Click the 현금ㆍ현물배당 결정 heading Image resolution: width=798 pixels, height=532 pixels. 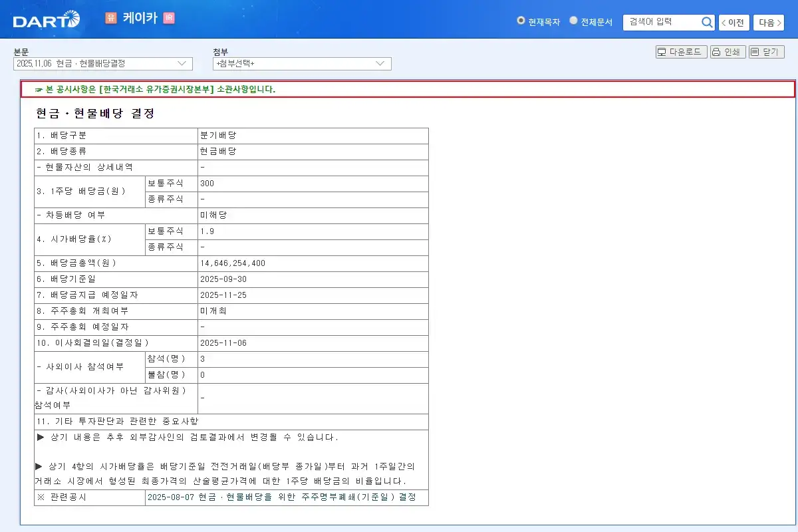click(x=95, y=114)
